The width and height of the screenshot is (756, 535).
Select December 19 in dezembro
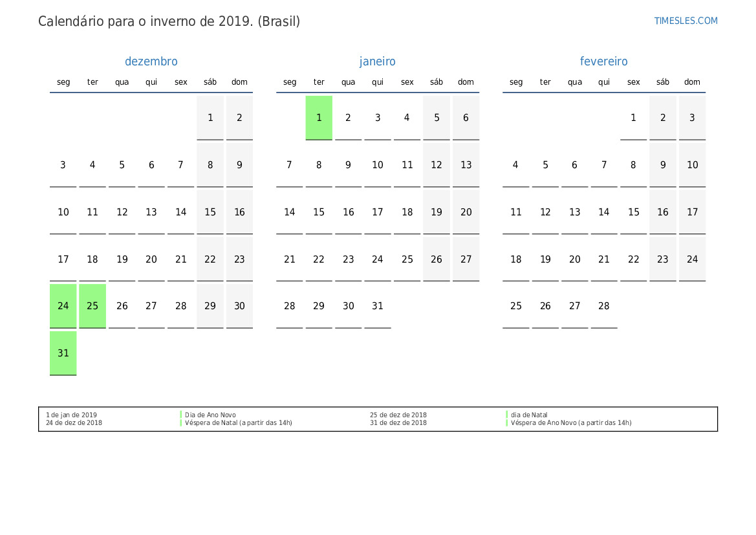tap(122, 259)
